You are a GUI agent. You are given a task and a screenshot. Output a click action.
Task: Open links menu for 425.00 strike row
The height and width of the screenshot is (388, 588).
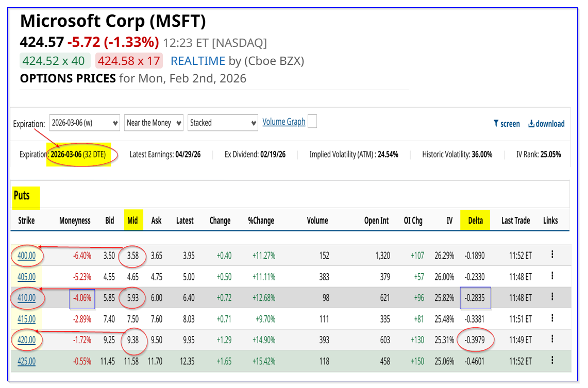(552, 361)
